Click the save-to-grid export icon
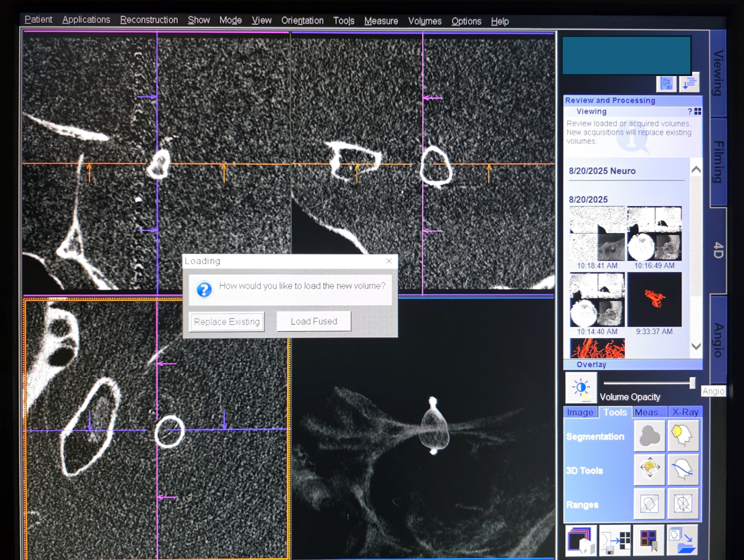Screen dimensions: 744x560 click(x=615, y=540)
